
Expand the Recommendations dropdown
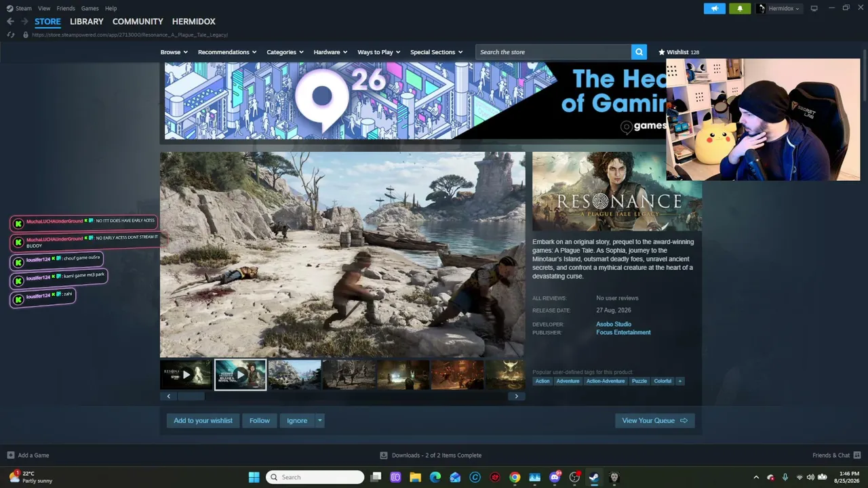pos(227,52)
